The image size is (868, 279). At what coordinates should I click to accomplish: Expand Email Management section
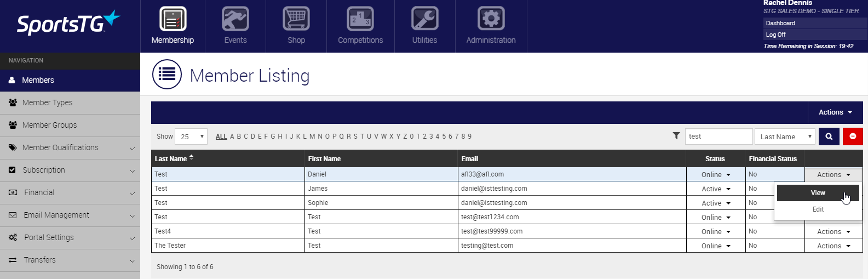click(70, 215)
